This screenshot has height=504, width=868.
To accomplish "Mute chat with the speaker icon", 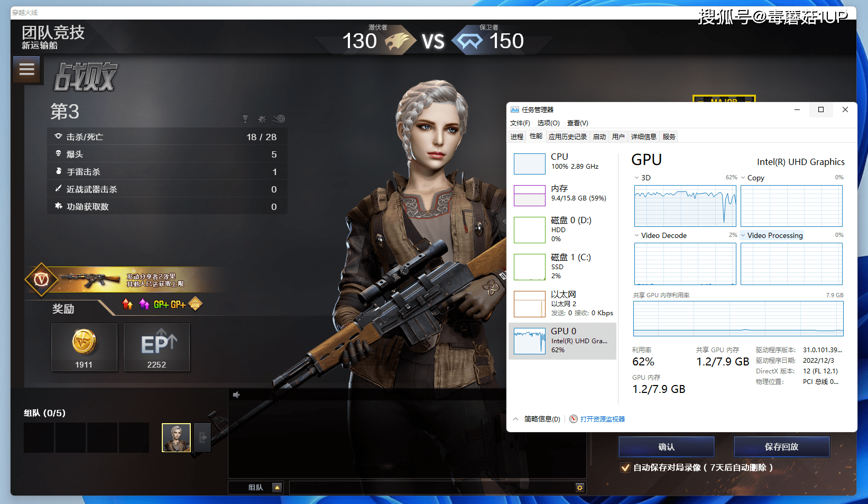I will click(236, 395).
